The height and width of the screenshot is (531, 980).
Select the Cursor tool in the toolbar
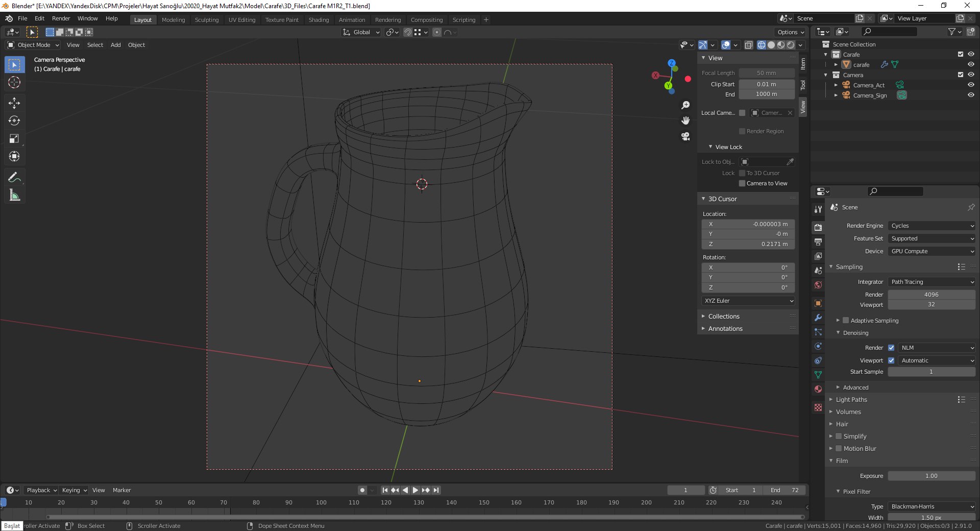coord(14,82)
